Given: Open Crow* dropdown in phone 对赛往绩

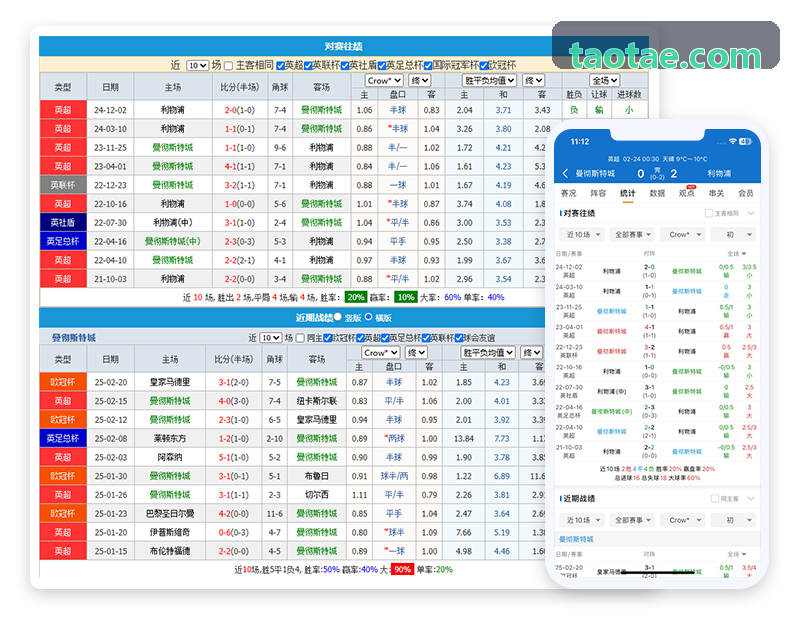Looking at the screenshot, I should point(682,235).
